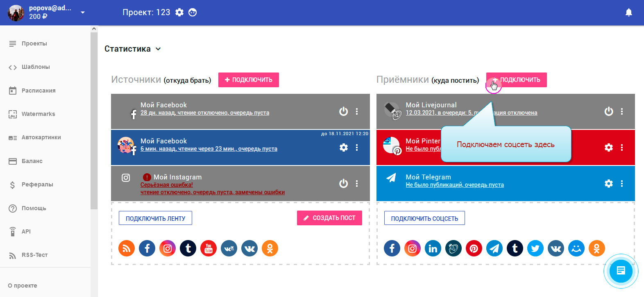Pick the Twitter destination icon
Screen dimensions: 644x297
click(535, 248)
